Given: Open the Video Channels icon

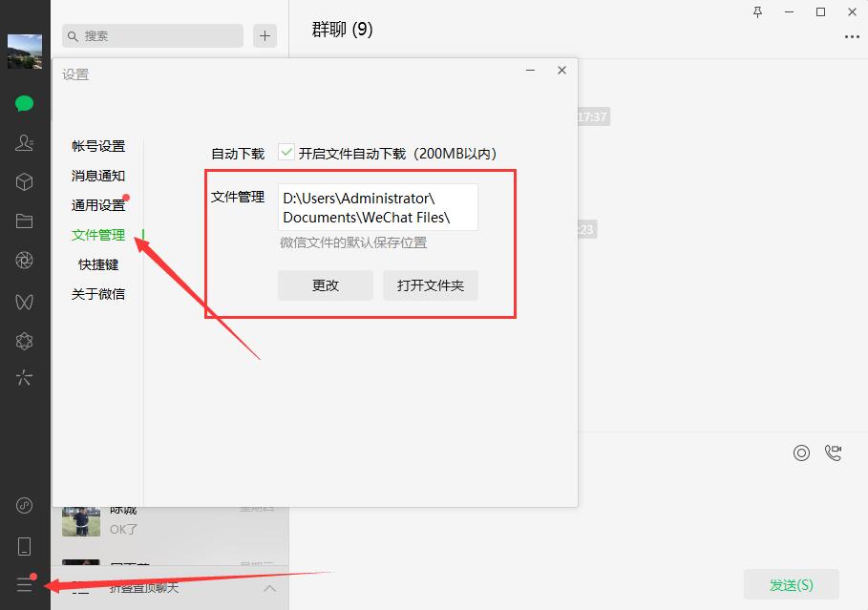Looking at the screenshot, I should click(x=24, y=300).
